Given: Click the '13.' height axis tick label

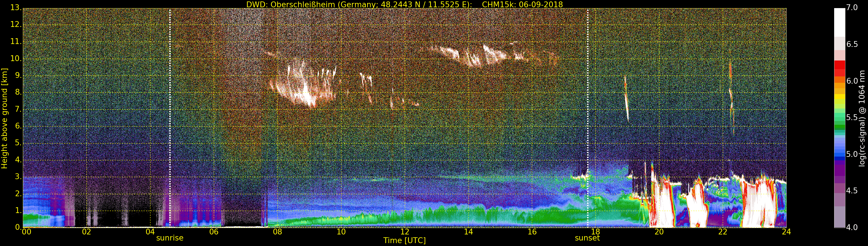Looking at the screenshot, I should 16,8.
